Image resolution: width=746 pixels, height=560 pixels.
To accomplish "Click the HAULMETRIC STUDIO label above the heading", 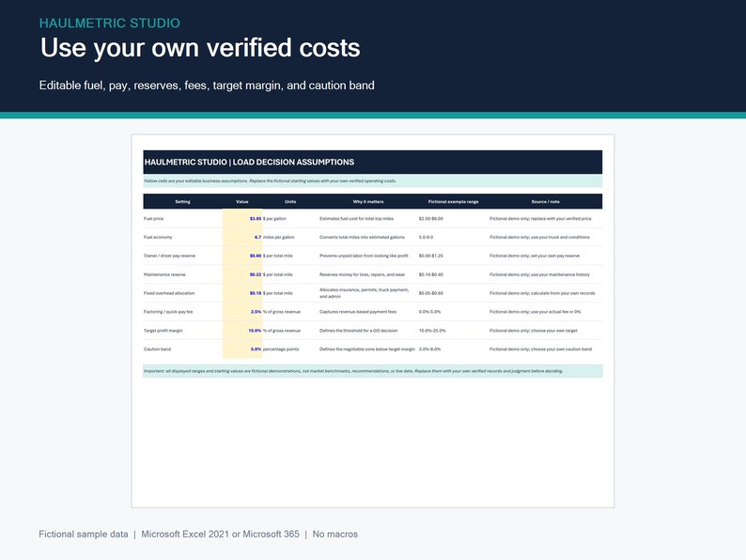I will click(x=109, y=23).
